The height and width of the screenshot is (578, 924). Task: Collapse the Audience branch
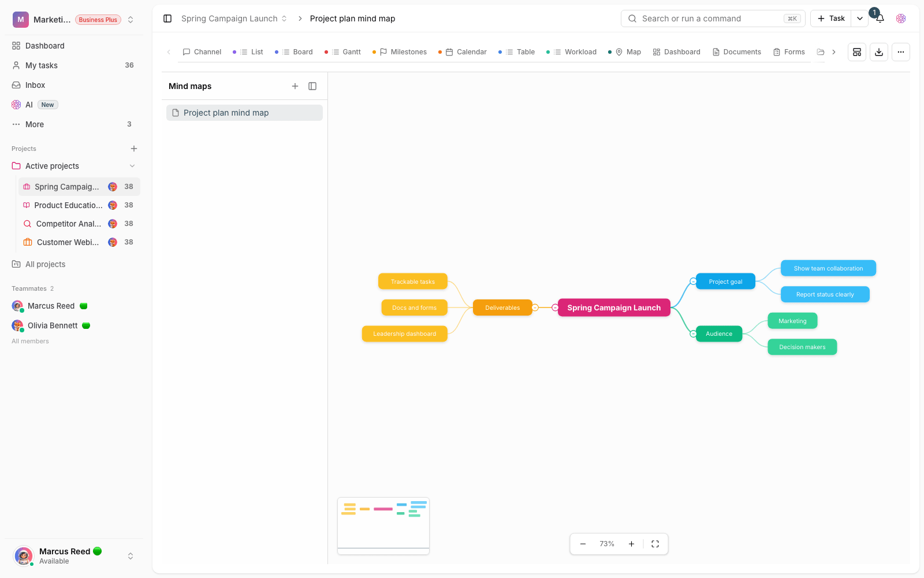click(693, 334)
